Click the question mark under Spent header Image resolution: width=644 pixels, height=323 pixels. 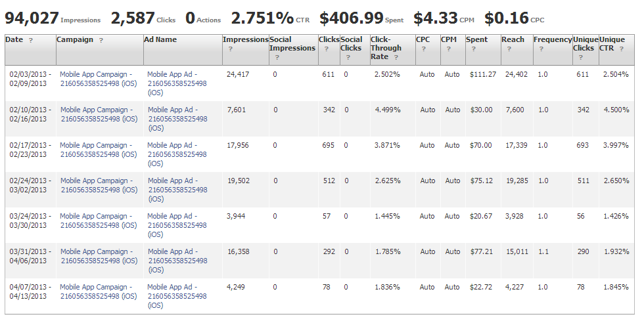click(x=473, y=49)
